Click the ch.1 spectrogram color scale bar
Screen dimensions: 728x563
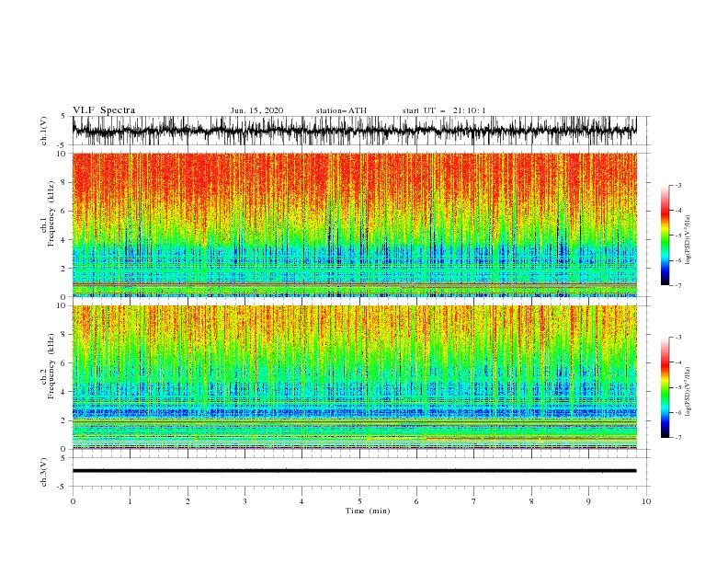(665, 236)
